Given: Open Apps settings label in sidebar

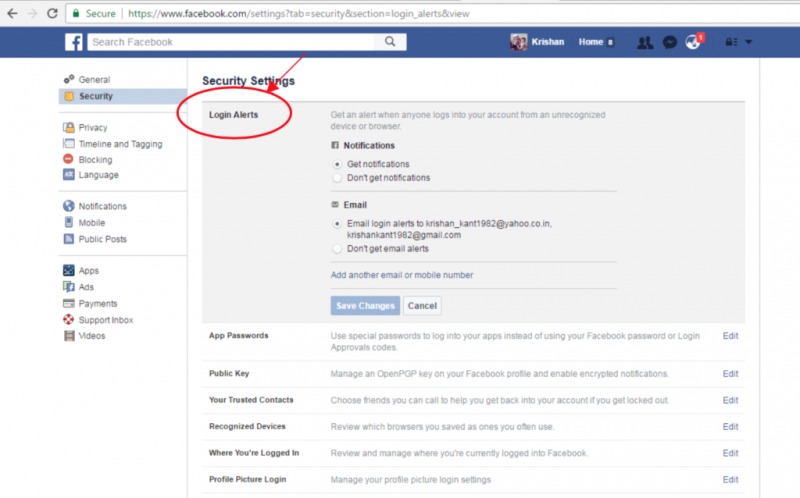Looking at the screenshot, I should click(89, 271).
